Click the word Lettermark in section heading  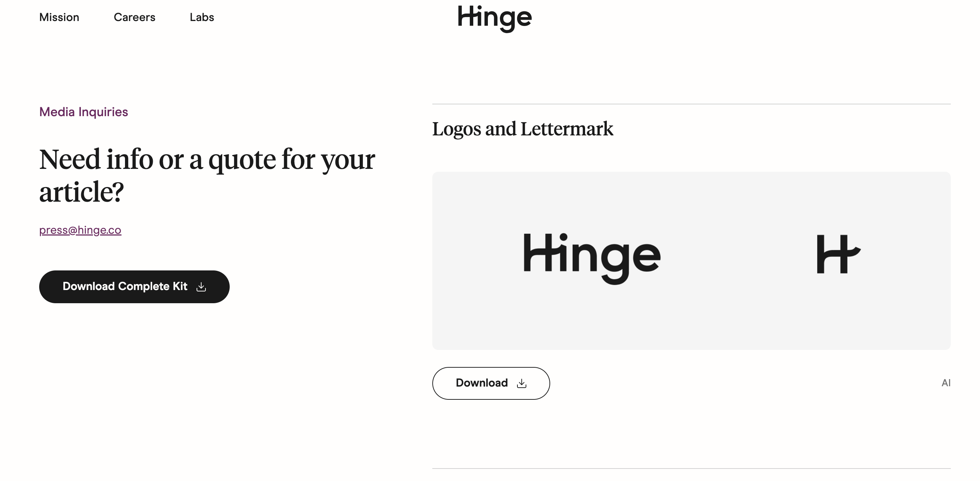pos(567,129)
